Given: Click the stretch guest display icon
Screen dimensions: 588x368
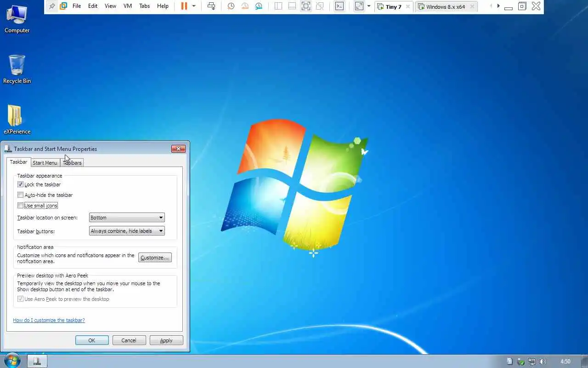Looking at the screenshot, I should coord(359,6).
